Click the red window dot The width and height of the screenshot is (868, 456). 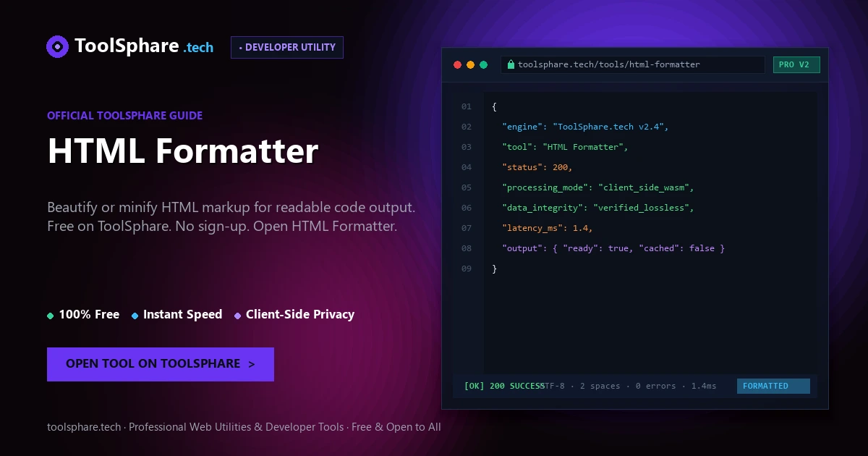pos(457,64)
